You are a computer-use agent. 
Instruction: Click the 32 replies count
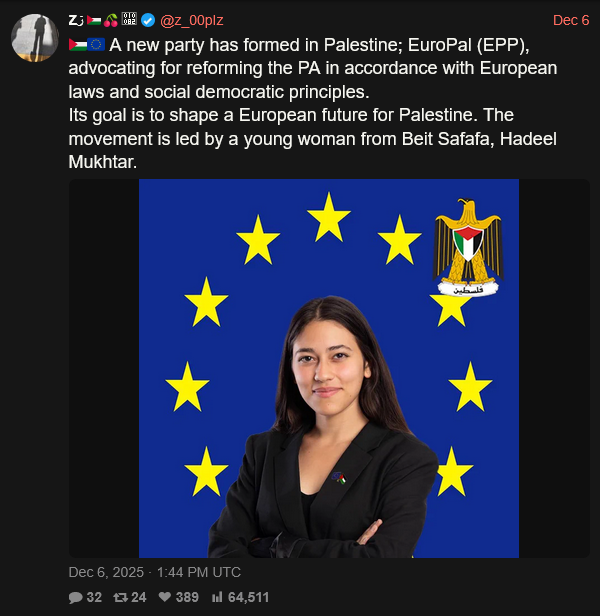94,597
